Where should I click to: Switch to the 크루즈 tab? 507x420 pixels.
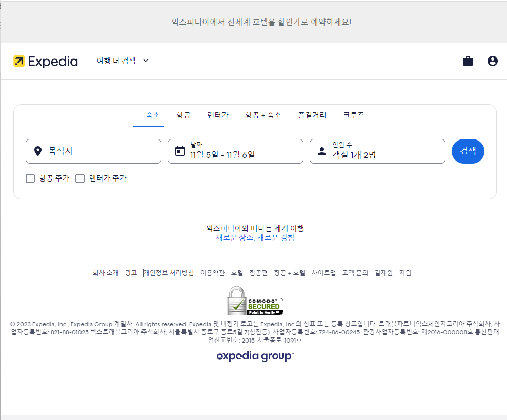click(x=354, y=115)
